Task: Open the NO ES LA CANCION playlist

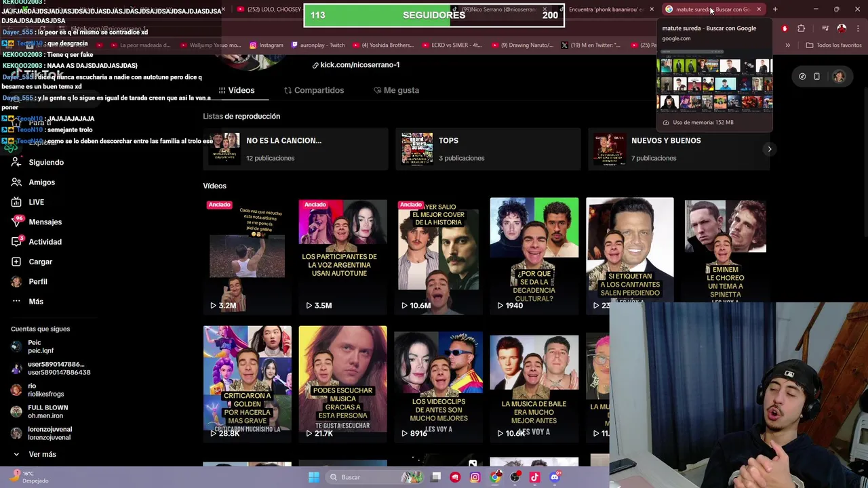Action: pyautogui.click(x=295, y=149)
